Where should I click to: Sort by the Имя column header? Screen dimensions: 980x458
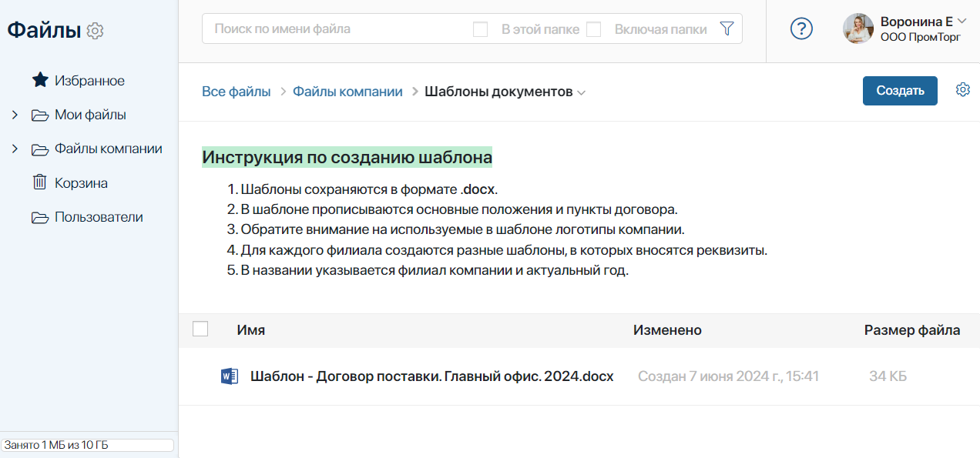pos(251,330)
